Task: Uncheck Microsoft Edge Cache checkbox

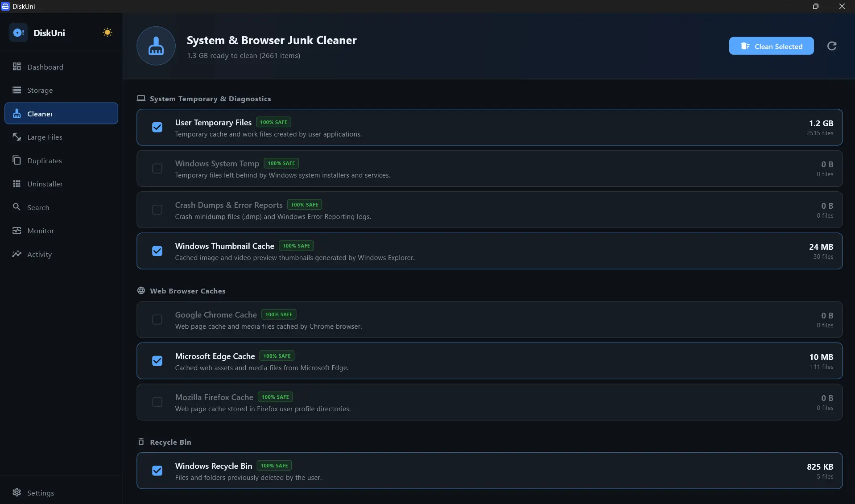Action: tap(157, 361)
